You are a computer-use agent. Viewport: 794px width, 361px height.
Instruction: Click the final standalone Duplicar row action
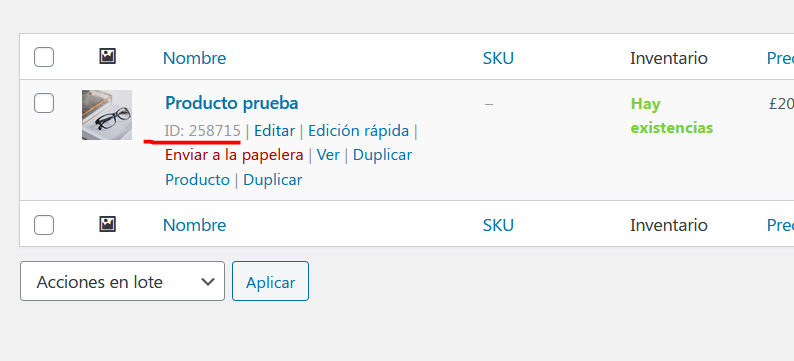[x=272, y=180]
